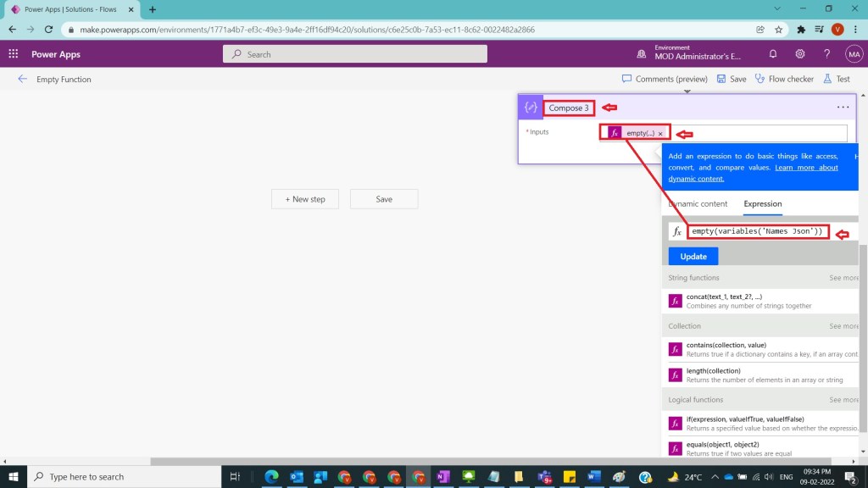The image size is (868, 488).
Task: Click the expression formula input field
Action: click(x=757, y=231)
